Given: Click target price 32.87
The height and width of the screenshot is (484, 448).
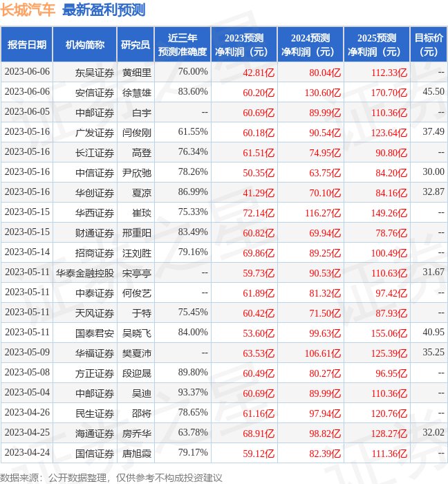Looking at the screenshot, I should coord(433,192).
